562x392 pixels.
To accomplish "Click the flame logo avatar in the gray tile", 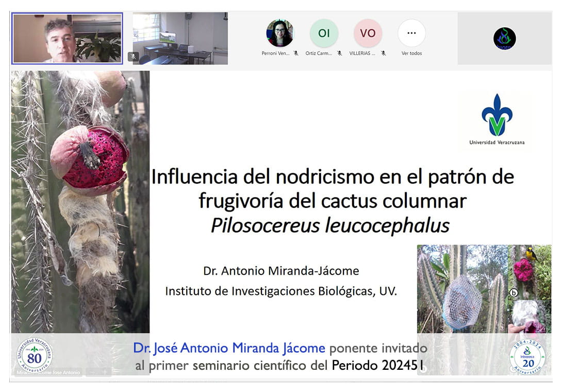I will (x=504, y=38).
